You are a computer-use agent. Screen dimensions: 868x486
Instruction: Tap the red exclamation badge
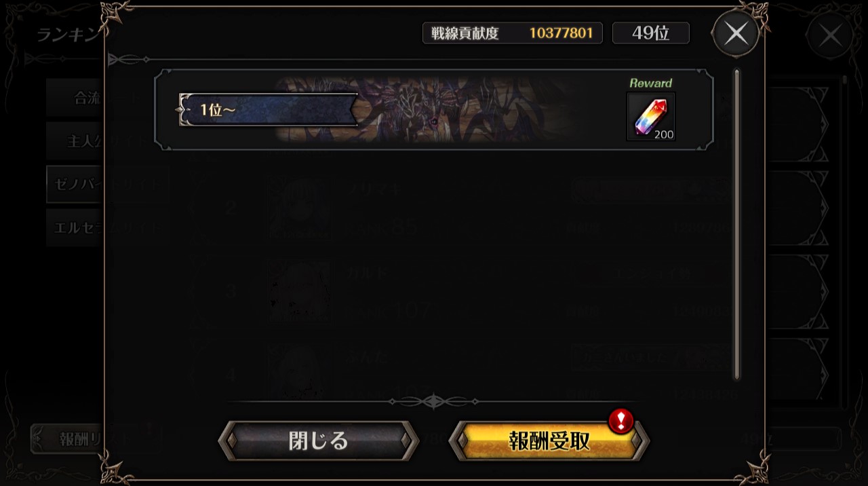click(x=620, y=422)
